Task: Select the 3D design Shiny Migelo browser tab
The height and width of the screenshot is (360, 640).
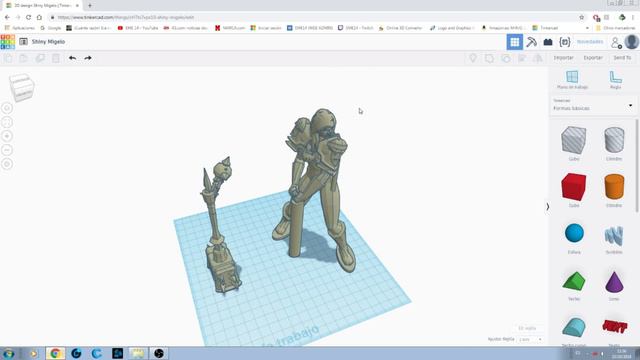Action: point(42,5)
